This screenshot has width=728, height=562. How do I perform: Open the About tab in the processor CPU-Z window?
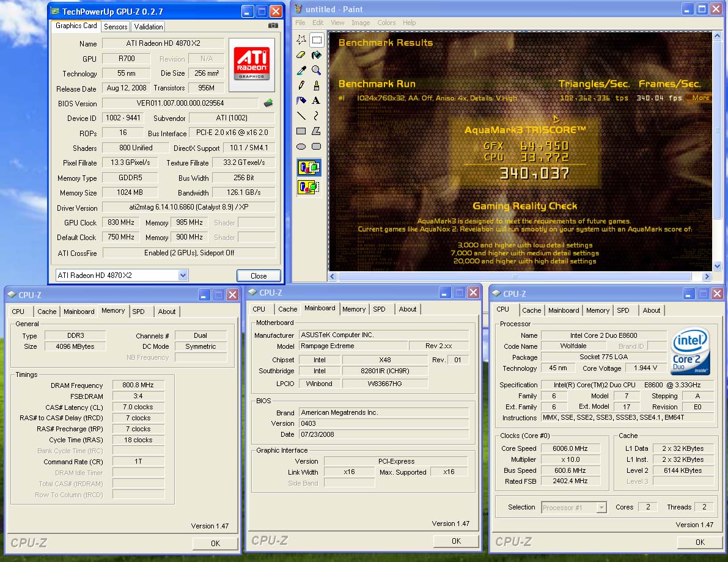[x=651, y=310]
